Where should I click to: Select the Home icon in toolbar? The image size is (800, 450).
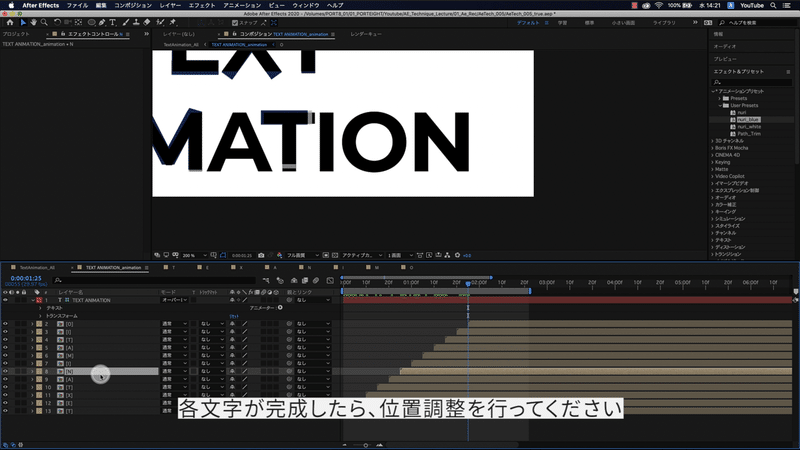(x=10, y=22)
